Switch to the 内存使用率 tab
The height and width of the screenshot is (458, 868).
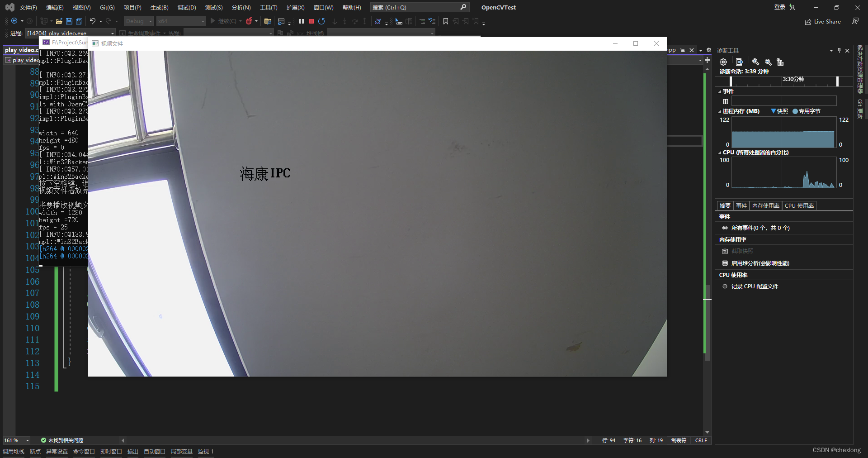[x=766, y=205]
